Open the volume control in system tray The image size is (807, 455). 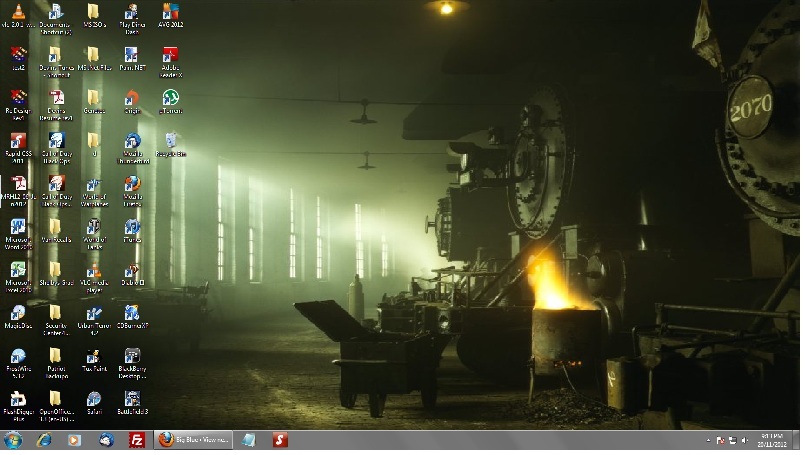coord(743,440)
